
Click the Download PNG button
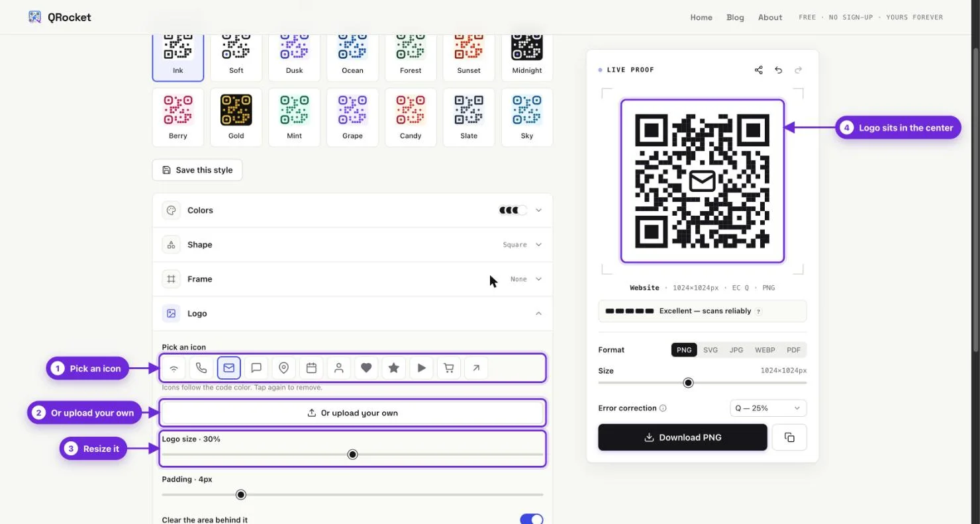pos(683,437)
